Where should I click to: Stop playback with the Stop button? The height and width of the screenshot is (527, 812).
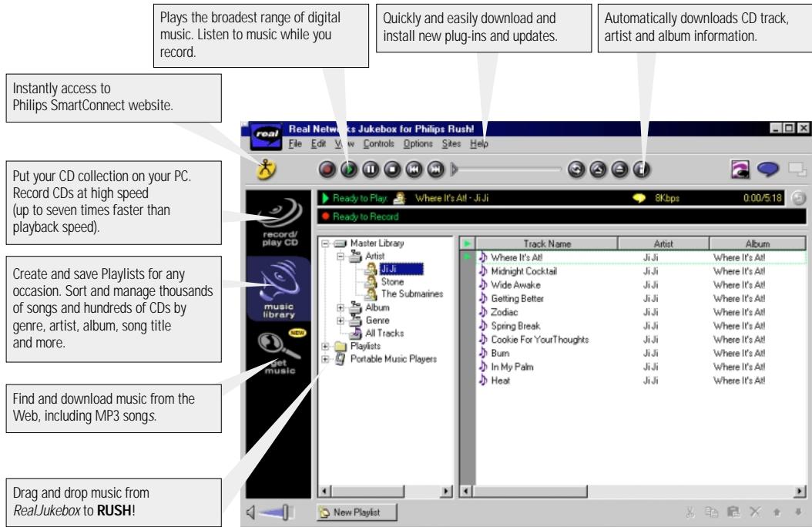393,170
